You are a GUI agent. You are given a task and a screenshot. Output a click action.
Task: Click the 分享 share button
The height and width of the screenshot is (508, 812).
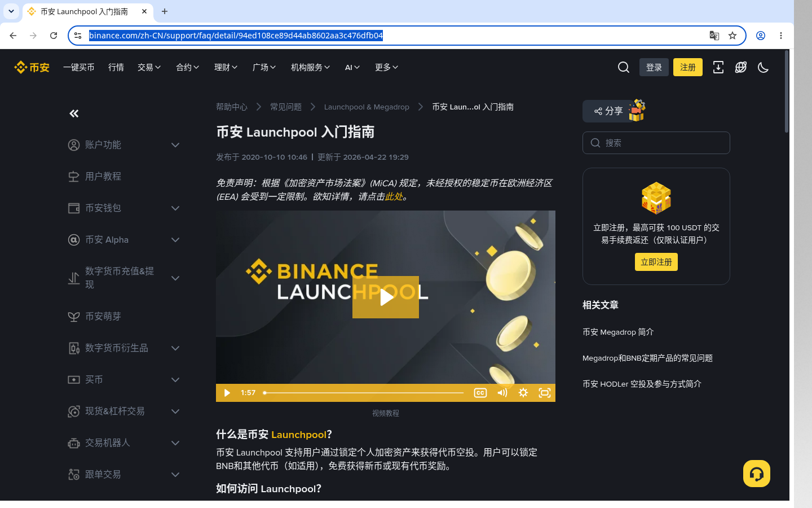coord(609,111)
